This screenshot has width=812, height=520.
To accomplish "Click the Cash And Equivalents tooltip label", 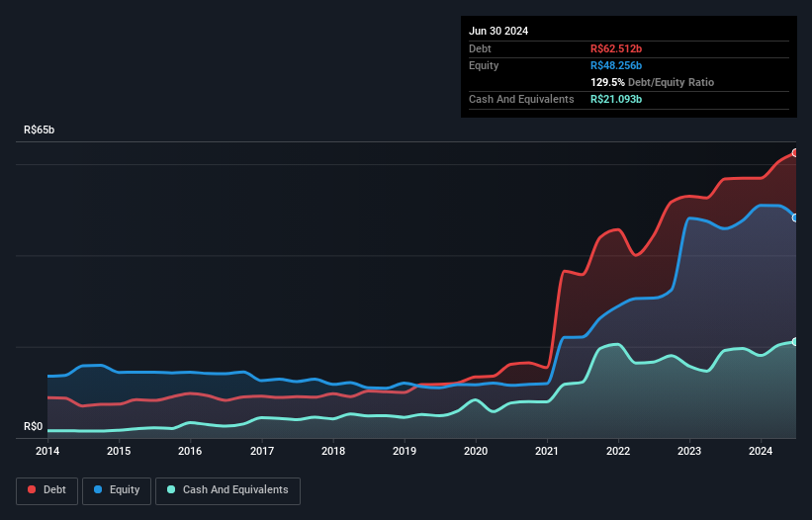I will point(521,99).
